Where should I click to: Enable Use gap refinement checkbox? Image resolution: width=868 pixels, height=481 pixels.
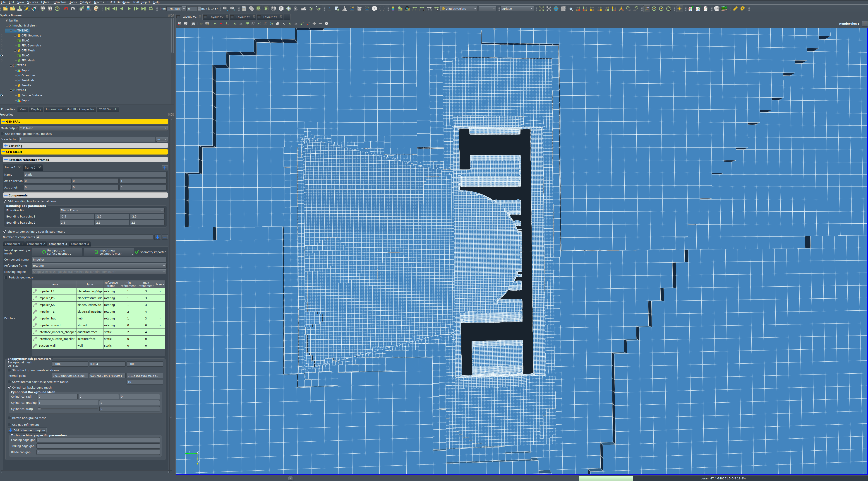tap(10, 425)
